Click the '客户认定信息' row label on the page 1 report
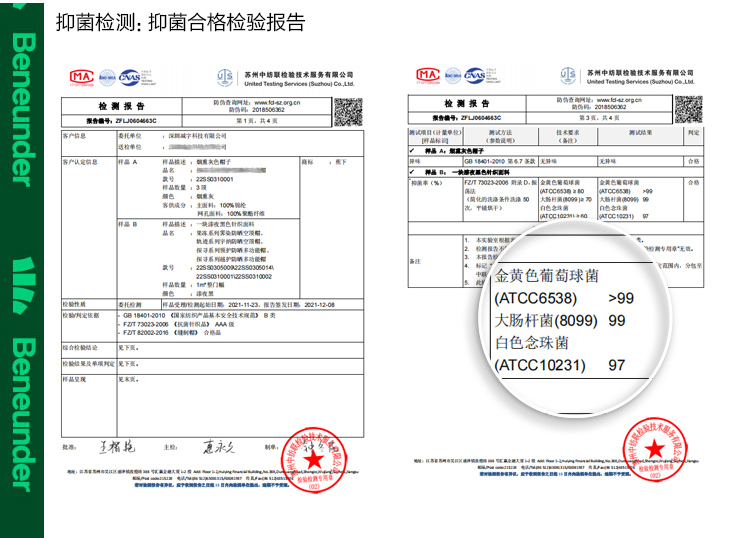750x538 pixels. coord(80,162)
